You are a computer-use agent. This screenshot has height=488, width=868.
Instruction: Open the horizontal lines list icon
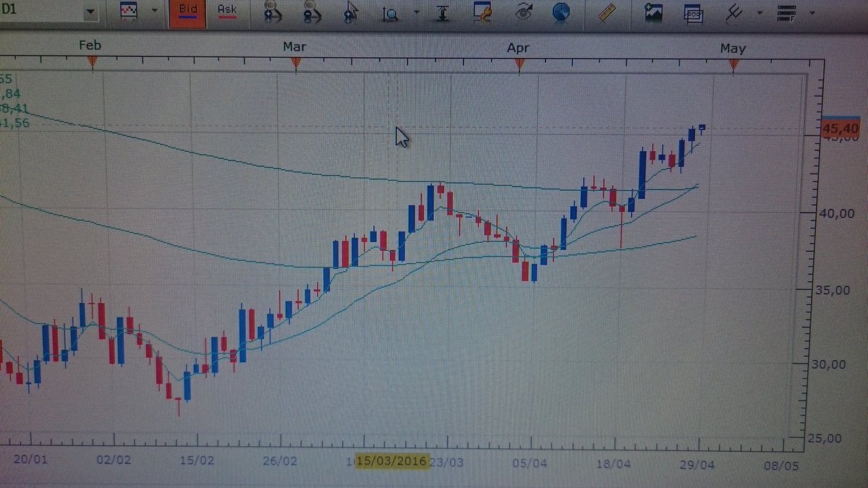click(x=786, y=12)
